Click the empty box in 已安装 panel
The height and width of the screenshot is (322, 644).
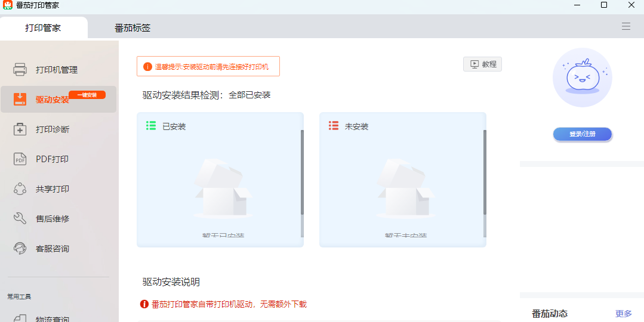[223, 188]
